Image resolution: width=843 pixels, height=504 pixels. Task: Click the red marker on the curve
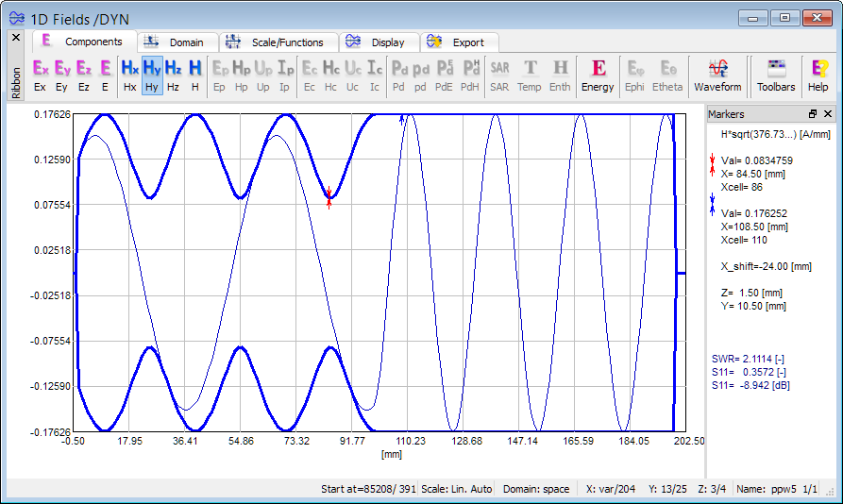[329, 198]
